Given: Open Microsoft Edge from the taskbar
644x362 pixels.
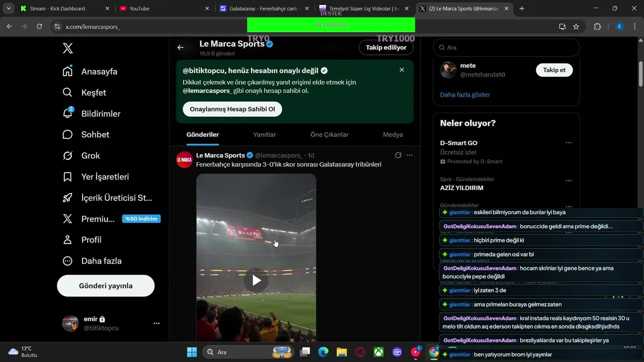Looking at the screenshot, I should tap(323, 352).
